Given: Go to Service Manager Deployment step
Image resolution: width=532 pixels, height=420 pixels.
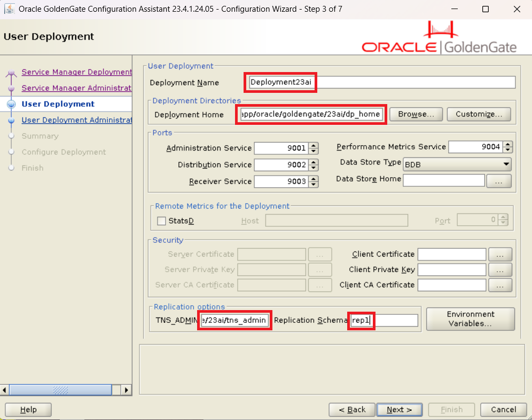Looking at the screenshot, I should pyautogui.click(x=76, y=72).
